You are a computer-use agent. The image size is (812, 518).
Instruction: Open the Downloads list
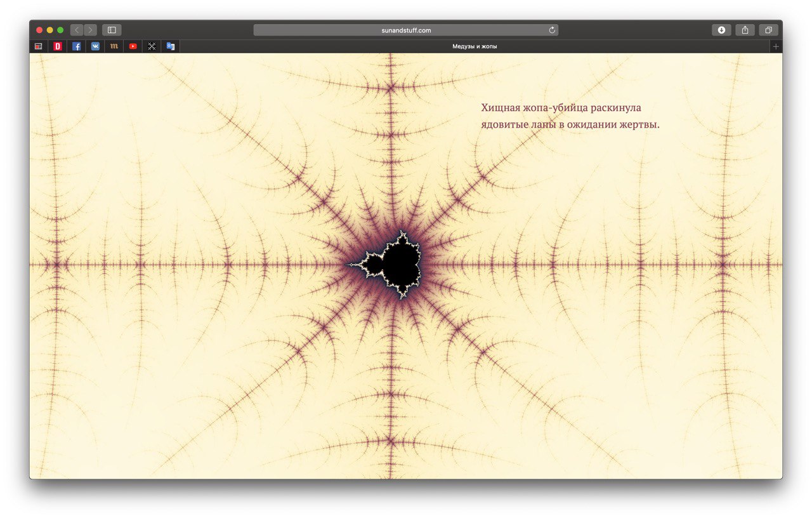pyautogui.click(x=721, y=30)
